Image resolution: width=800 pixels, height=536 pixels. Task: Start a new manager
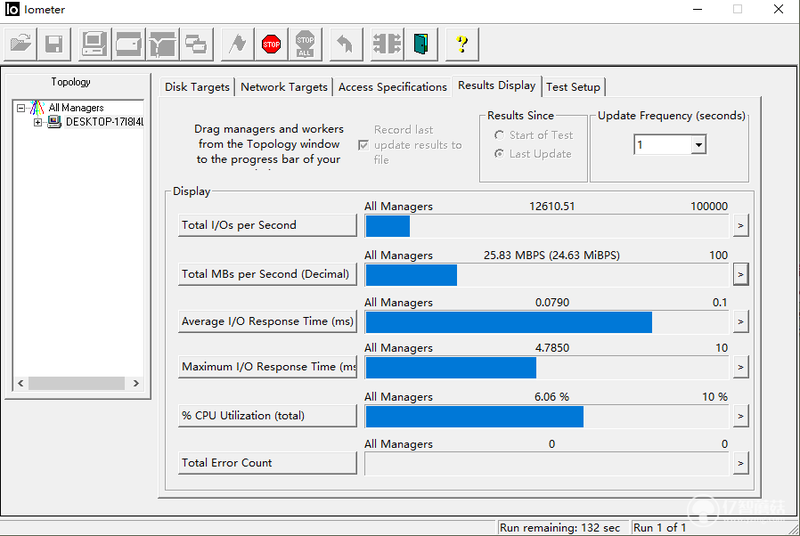click(x=95, y=44)
